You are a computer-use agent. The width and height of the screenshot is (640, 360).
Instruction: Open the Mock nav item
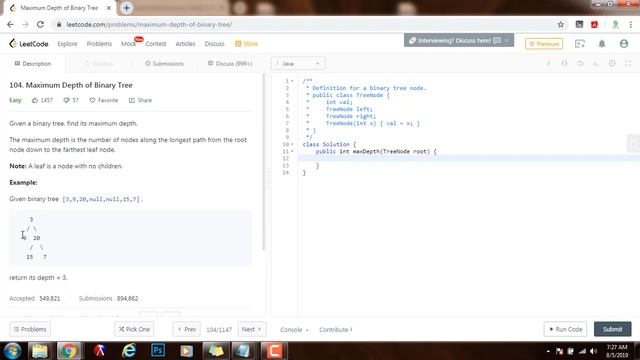(128, 44)
